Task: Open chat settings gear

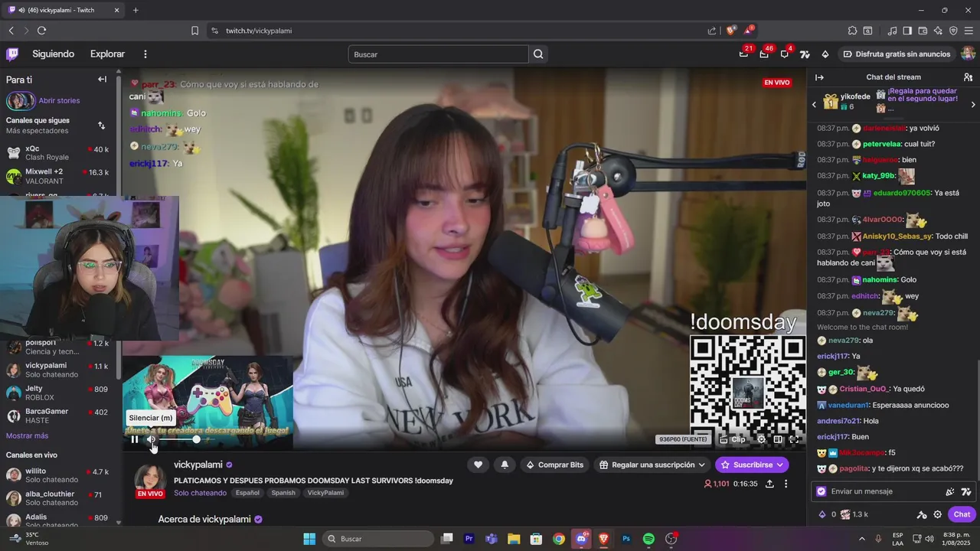Action: [937, 514]
